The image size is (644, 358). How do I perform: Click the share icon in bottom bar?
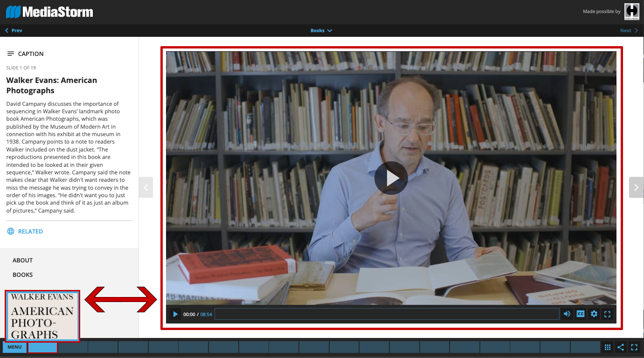(x=621, y=347)
